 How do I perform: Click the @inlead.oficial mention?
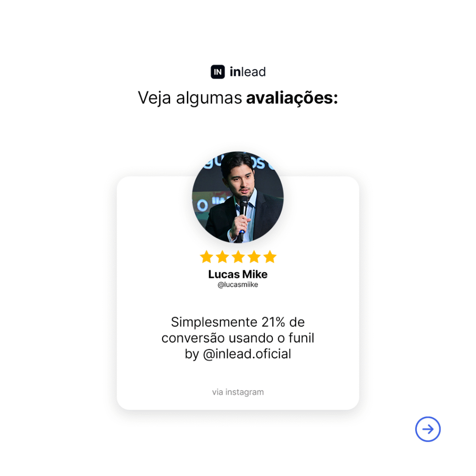pyautogui.click(x=247, y=354)
